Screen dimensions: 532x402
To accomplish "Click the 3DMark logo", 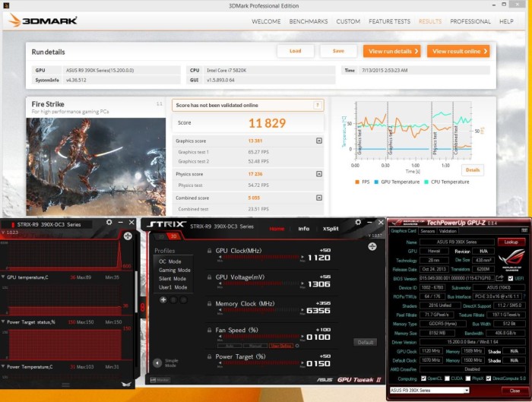I will [x=43, y=21].
